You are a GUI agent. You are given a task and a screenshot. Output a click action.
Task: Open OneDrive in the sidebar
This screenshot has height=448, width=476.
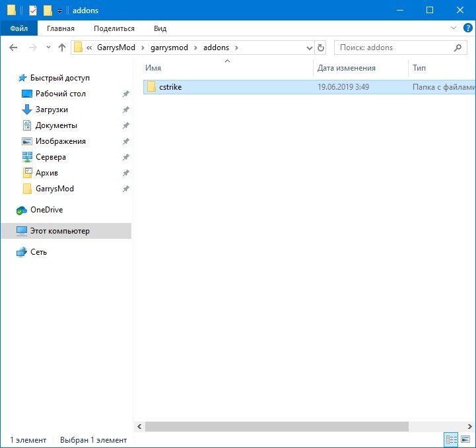coord(46,210)
